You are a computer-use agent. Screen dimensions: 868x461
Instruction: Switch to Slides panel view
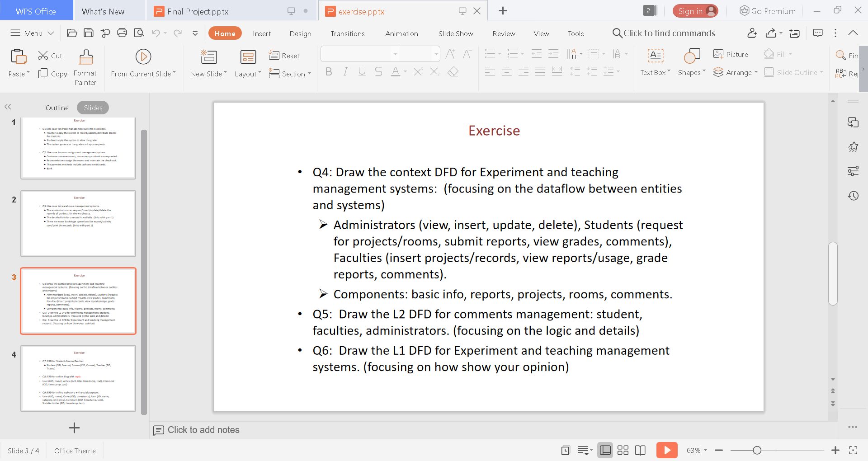pyautogui.click(x=93, y=108)
